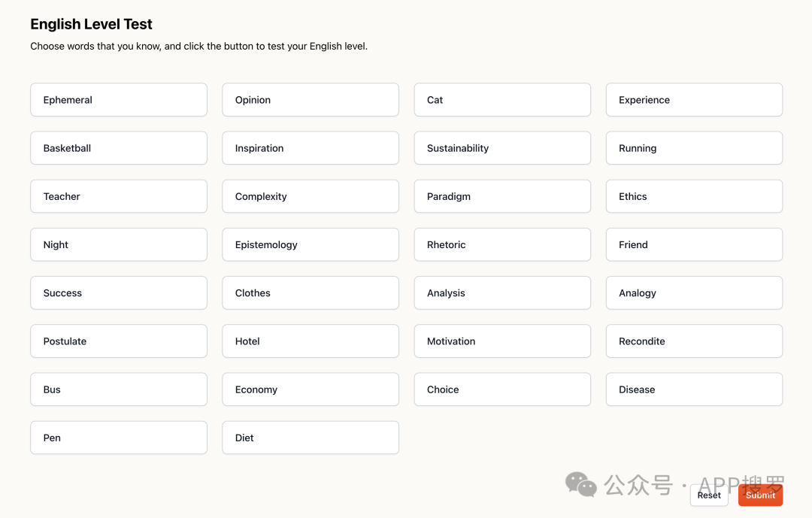Pick the Disease word box

click(694, 389)
